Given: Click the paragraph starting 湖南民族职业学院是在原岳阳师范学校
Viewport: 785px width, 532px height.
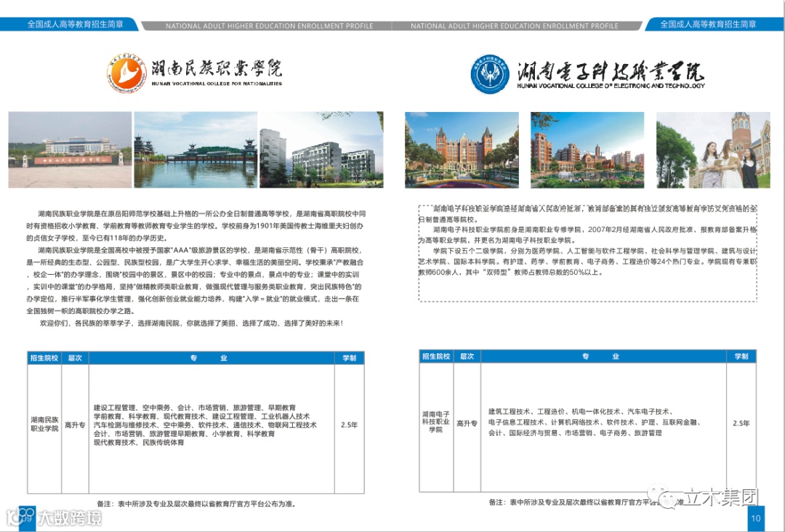Looking at the screenshot, I should coord(196,226).
